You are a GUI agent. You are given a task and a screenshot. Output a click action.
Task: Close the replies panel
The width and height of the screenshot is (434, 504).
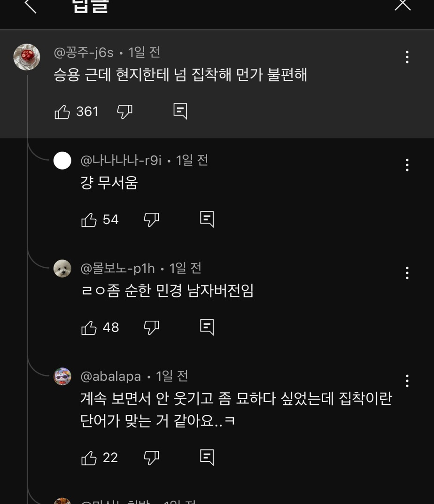[403, 5]
